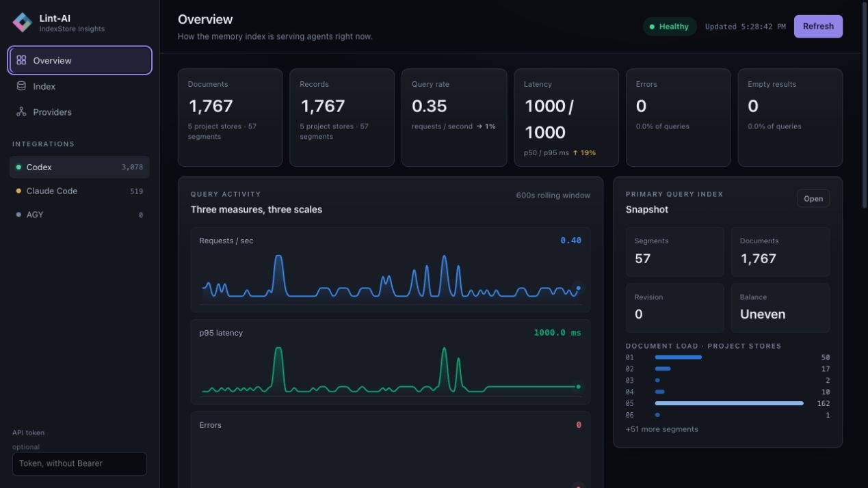The width and height of the screenshot is (868, 488).
Task: Select the AGY integration
Action: (80, 215)
